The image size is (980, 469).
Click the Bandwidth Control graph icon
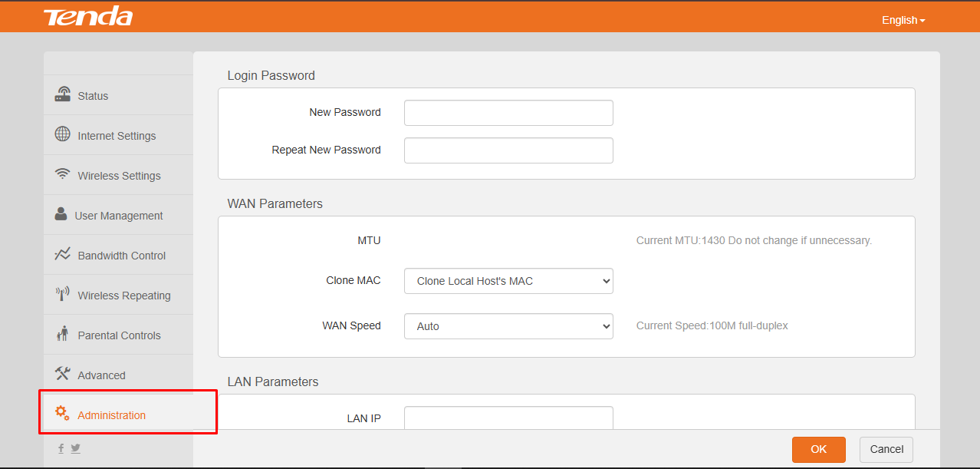click(63, 254)
